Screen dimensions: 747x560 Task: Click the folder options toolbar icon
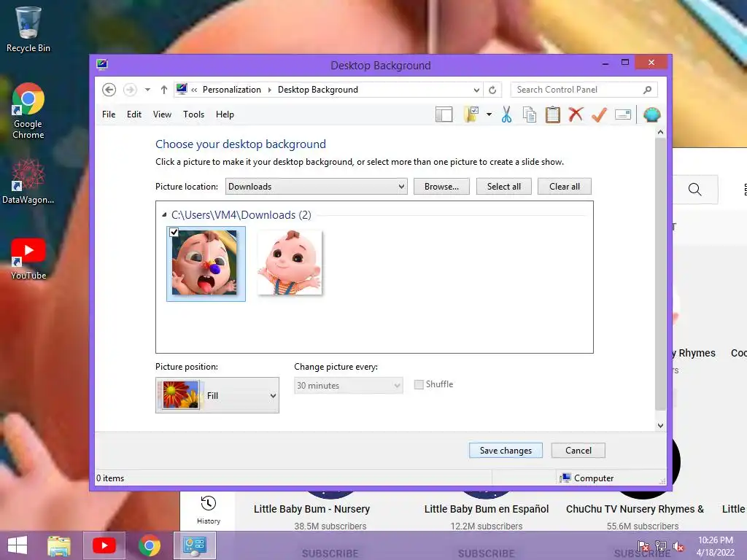pyautogui.click(x=471, y=114)
